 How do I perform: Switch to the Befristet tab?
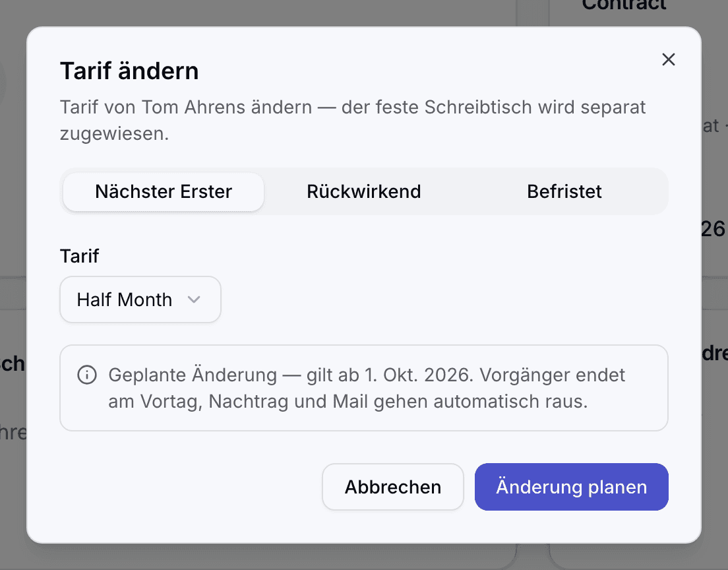pyautogui.click(x=564, y=191)
